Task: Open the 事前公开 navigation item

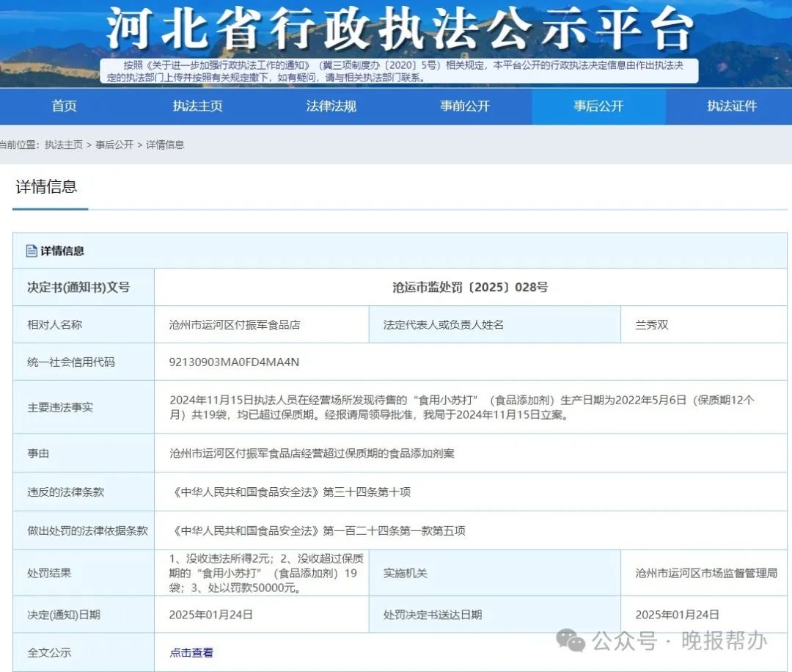Action: [x=464, y=106]
